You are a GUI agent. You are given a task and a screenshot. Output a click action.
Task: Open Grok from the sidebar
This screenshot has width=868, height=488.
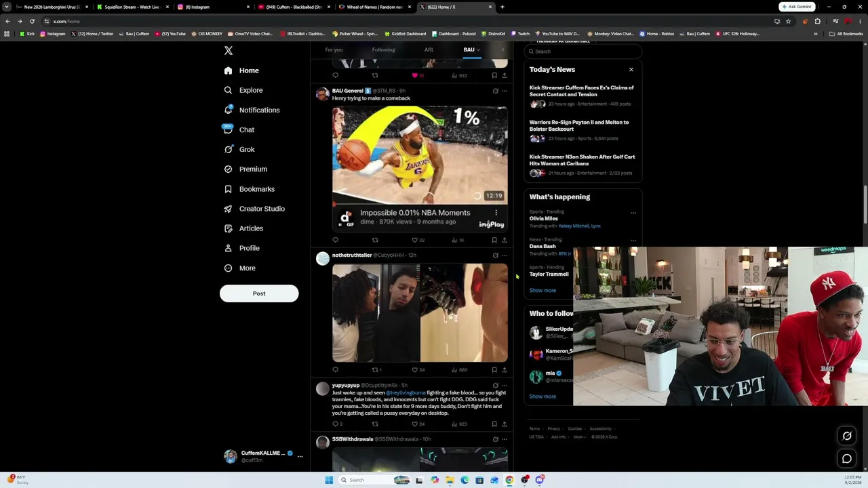click(x=239, y=149)
